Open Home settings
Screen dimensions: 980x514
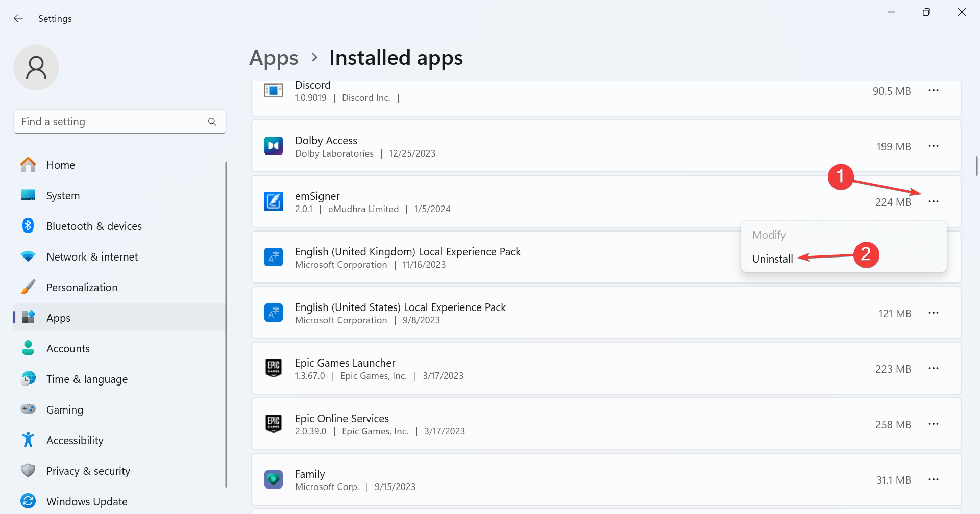point(119,165)
